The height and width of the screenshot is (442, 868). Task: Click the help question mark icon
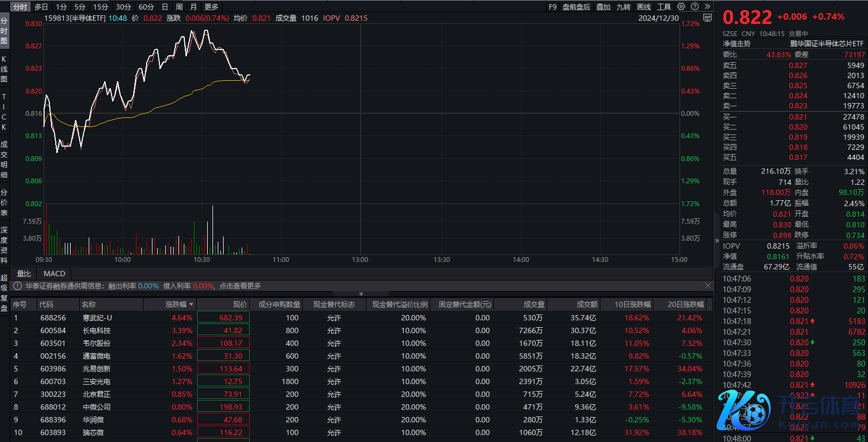[694, 7]
